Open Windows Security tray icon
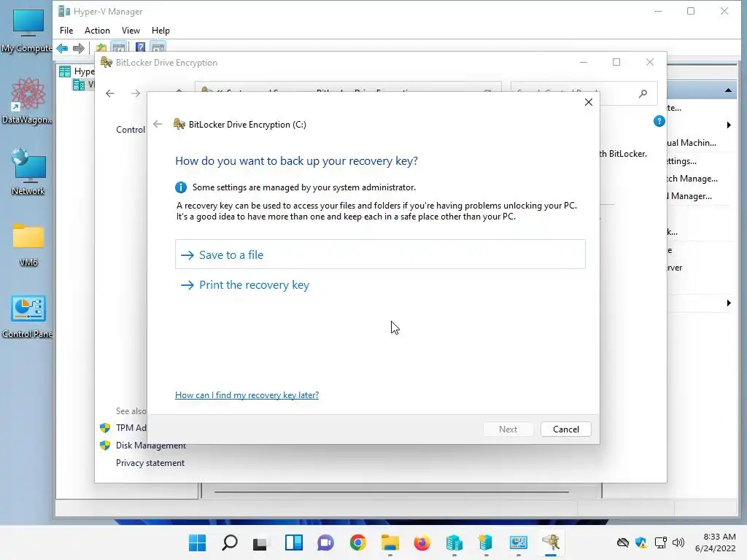 pyautogui.click(x=641, y=542)
